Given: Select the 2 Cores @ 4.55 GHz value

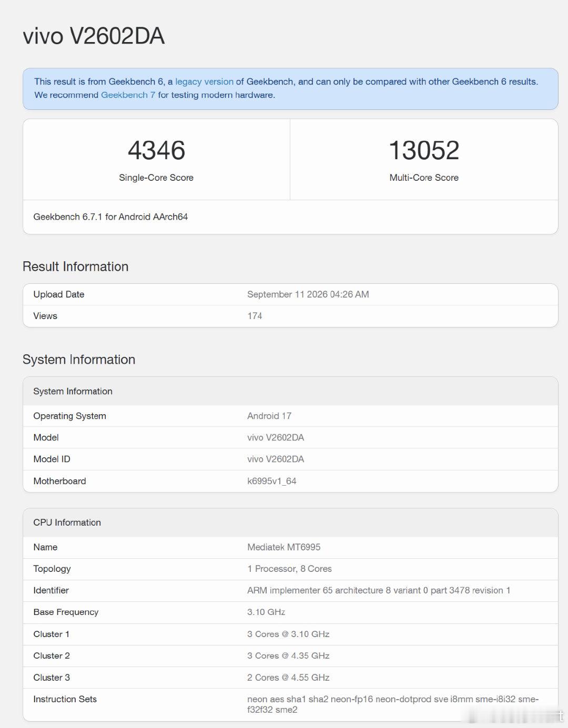Looking at the screenshot, I should [288, 678].
